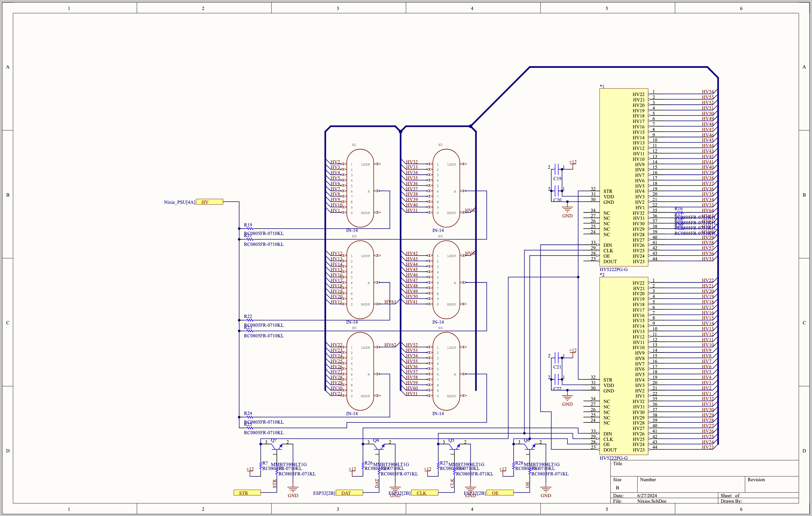Click the yellow HV sheet port
Viewport: 812px width, 516px height.
[x=209, y=202]
